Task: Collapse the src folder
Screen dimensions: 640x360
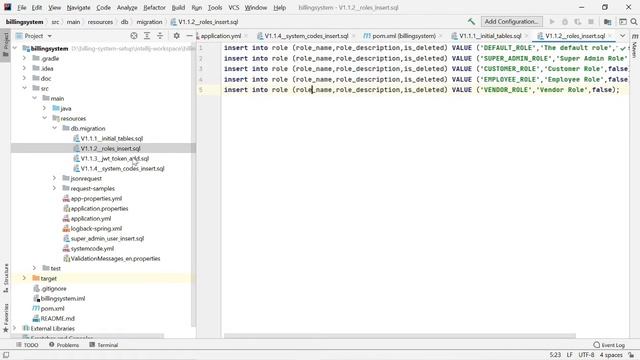Action: click(24, 88)
